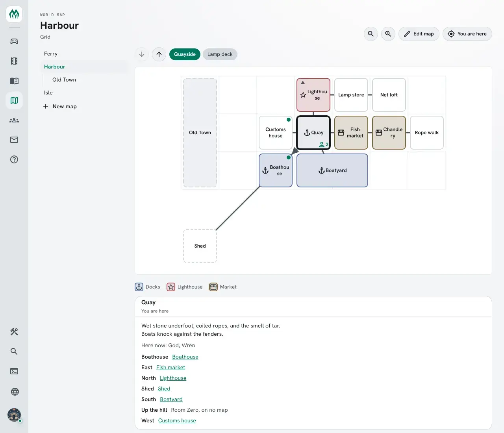This screenshot has height=433, width=504.
Task: Follow the Fish market exit link
Action: click(x=170, y=367)
